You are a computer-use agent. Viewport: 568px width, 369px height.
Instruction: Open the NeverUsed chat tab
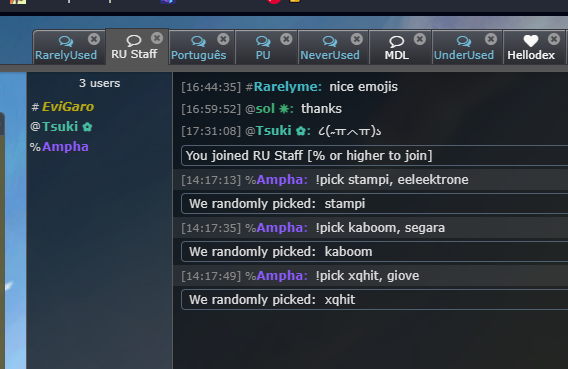pos(330,48)
